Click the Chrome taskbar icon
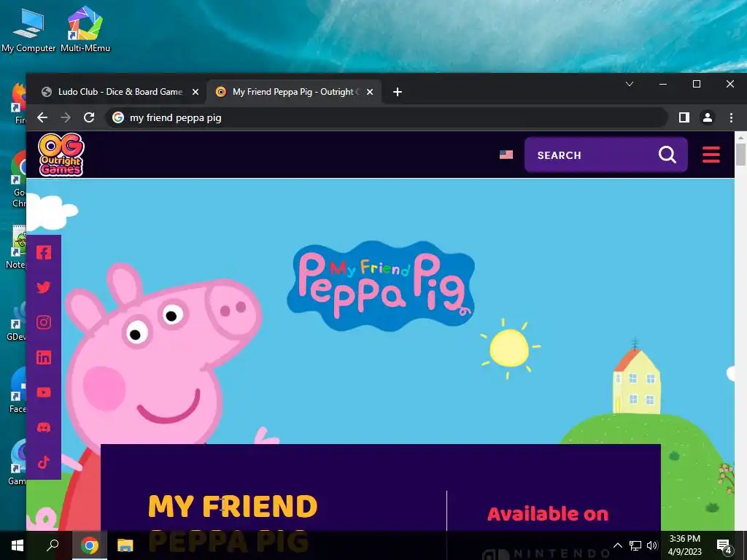The image size is (747, 560). pyautogui.click(x=90, y=545)
